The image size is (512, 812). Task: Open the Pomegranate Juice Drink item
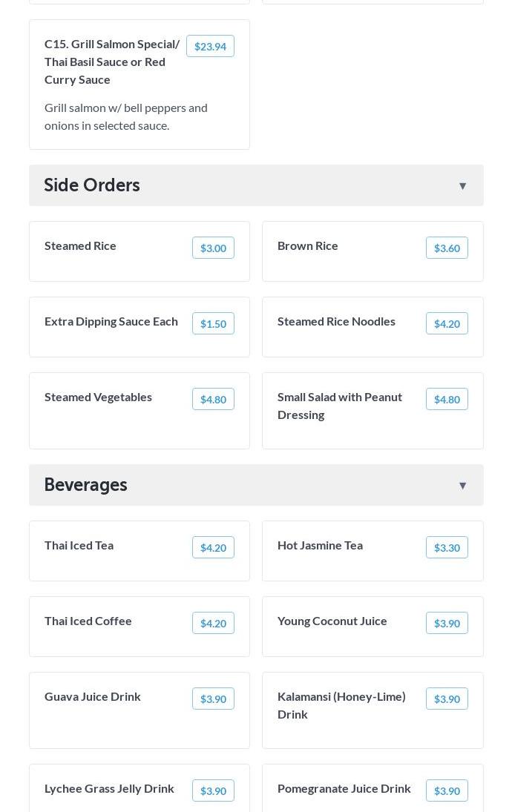(344, 788)
